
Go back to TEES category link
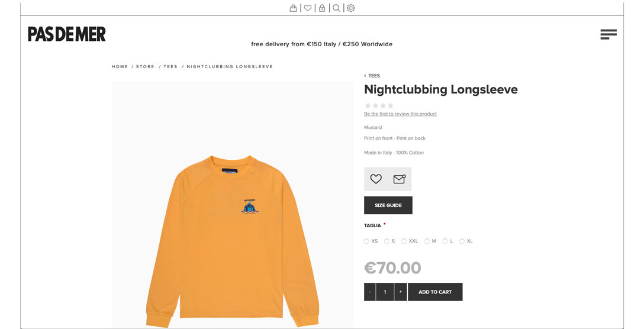372,76
